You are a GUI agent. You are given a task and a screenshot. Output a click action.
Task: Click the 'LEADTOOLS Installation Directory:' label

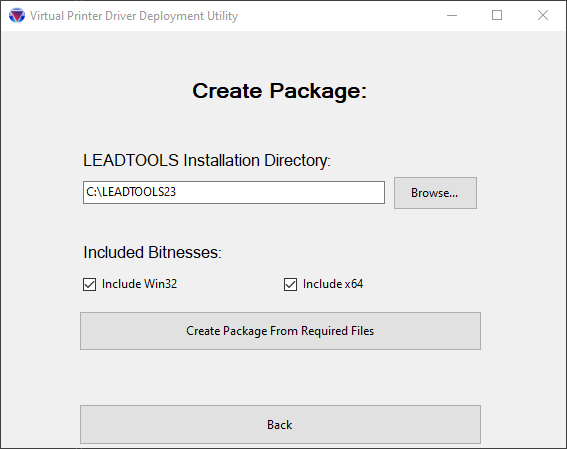click(207, 161)
